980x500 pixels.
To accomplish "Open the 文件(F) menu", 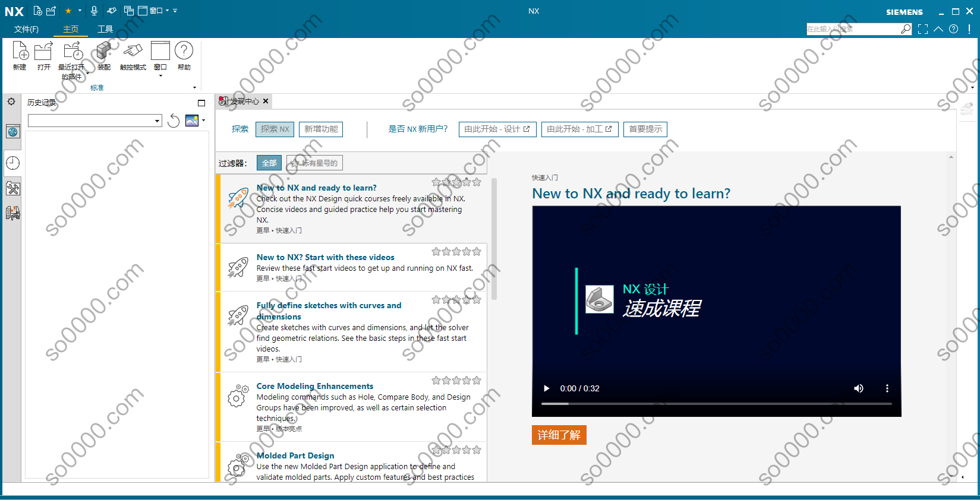I will click(x=26, y=29).
